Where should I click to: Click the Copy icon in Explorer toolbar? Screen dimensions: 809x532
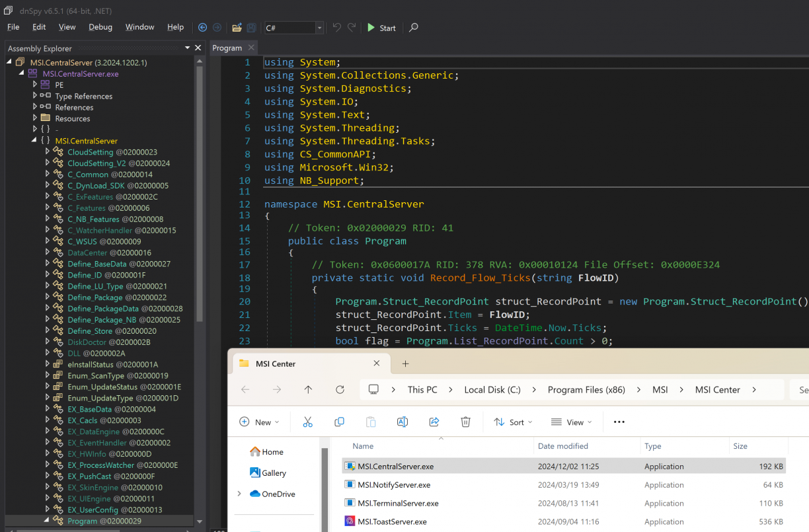click(339, 422)
